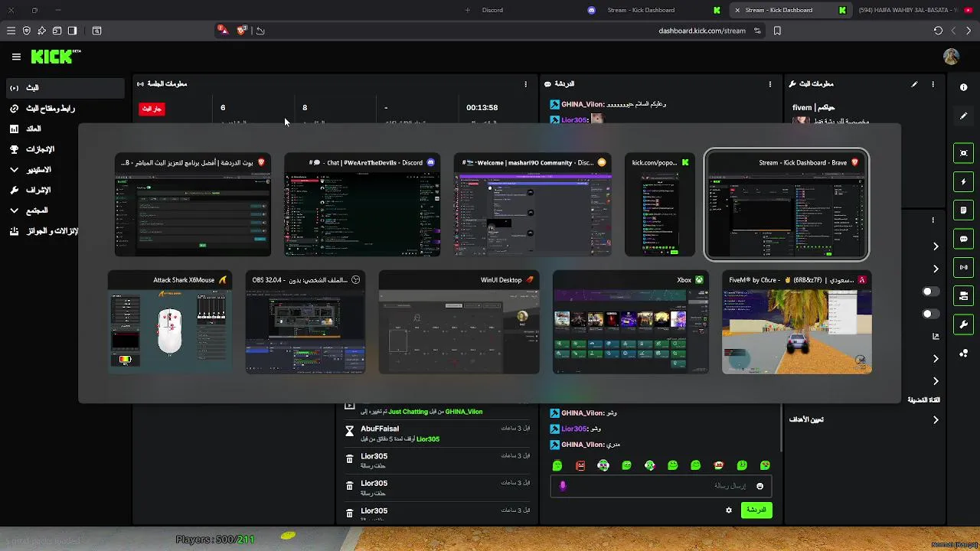Viewport: 980px width, 551px height.
Task: Click the lightning bolt quick action icon
Action: [963, 182]
